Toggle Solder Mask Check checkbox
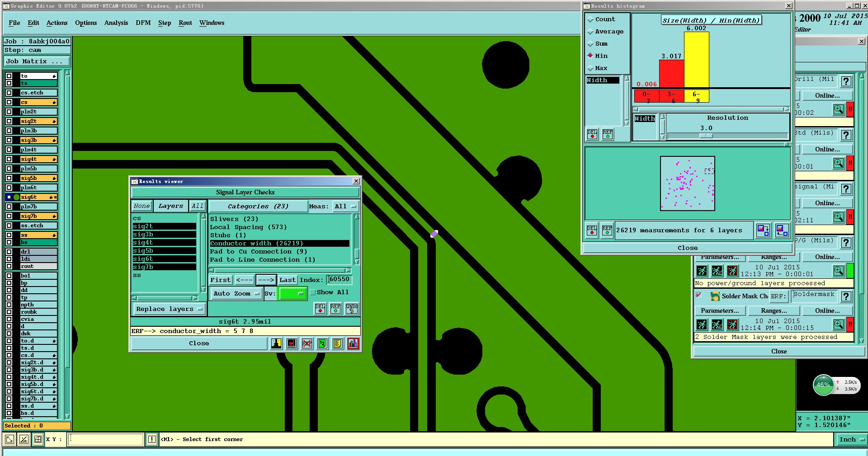 [698, 296]
